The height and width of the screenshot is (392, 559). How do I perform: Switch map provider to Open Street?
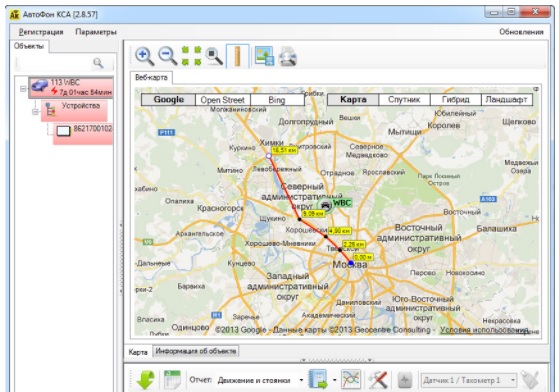click(222, 100)
